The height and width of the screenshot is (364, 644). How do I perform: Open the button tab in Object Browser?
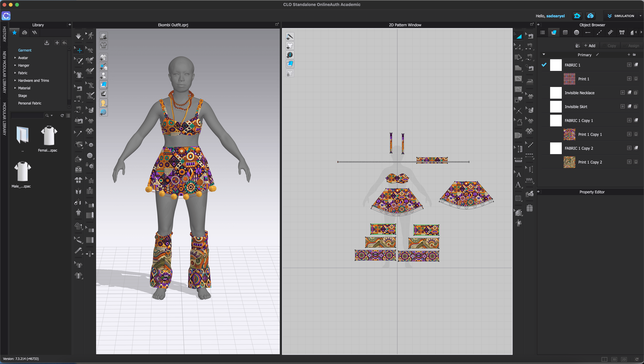pos(577,32)
